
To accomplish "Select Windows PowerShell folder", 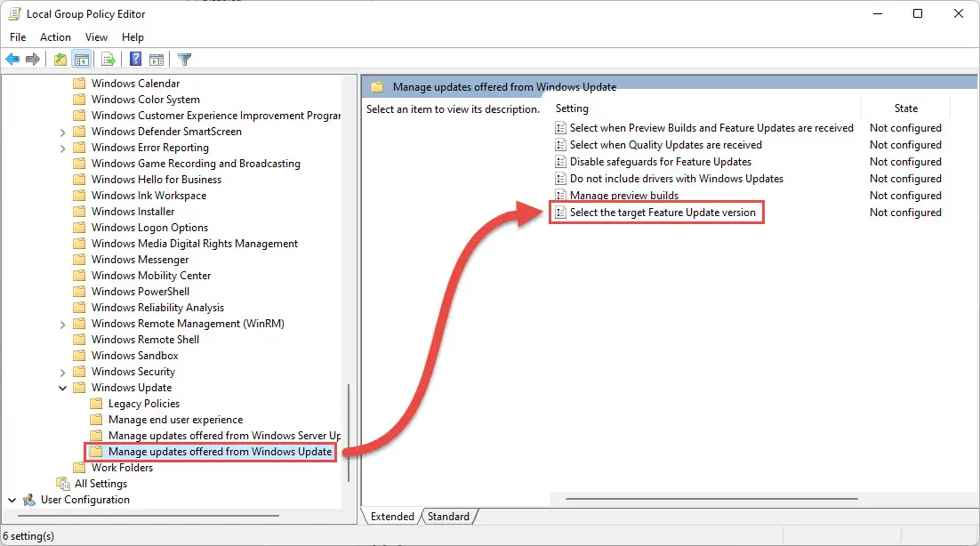I will [141, 292].
